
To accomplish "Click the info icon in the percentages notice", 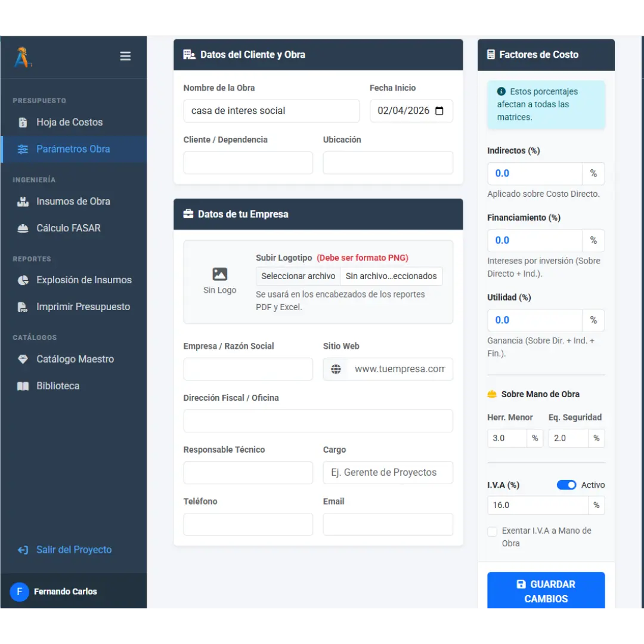I will tap(501, 92).
